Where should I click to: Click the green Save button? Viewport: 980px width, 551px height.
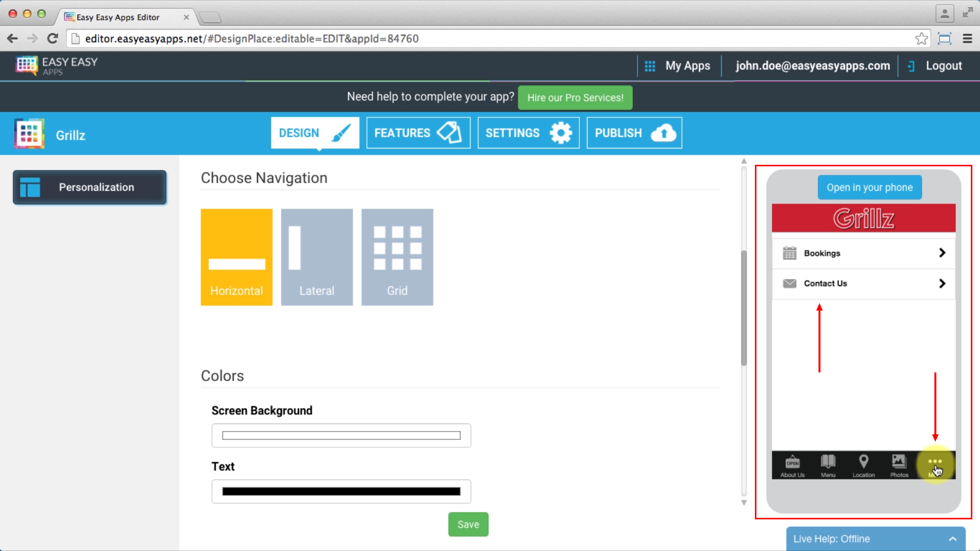click(468, 524)
